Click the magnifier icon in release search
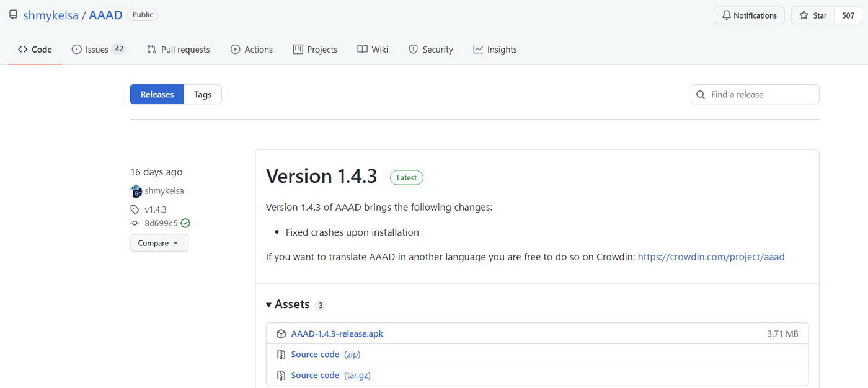This screenshot has height=388, width=868. (701, 95)
